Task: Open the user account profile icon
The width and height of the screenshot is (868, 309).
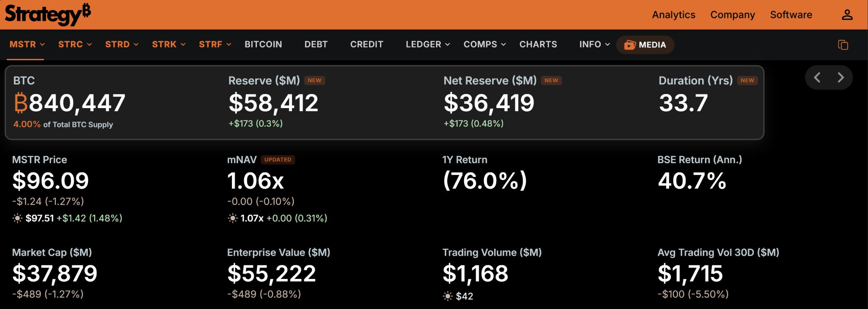Action: click(x=847, y=15)
